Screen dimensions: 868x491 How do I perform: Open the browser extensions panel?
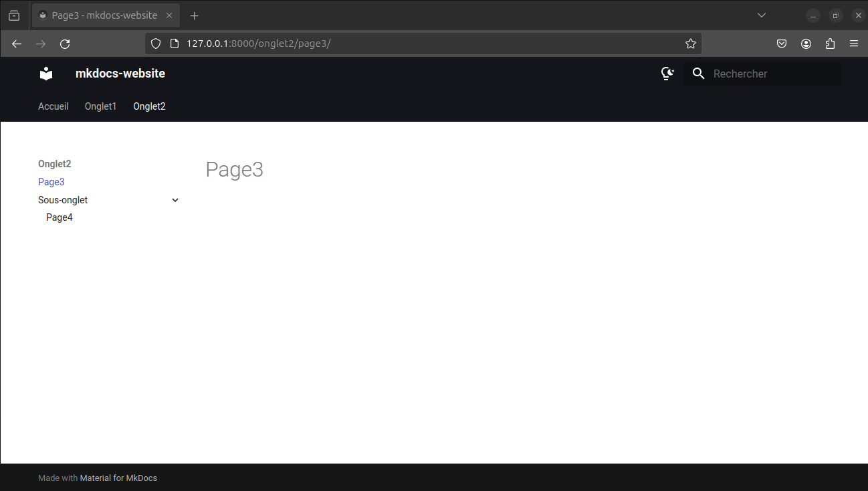tap(830, 43)
